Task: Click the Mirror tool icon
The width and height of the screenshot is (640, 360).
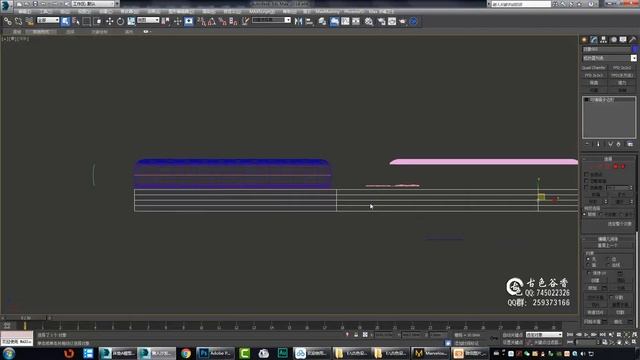Action: tap(298, 21)
